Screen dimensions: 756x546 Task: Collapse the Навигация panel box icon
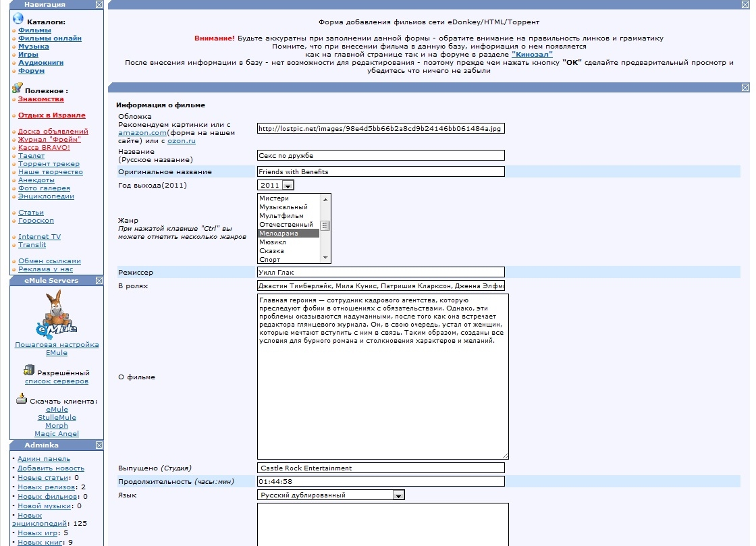tap(99, 4)
